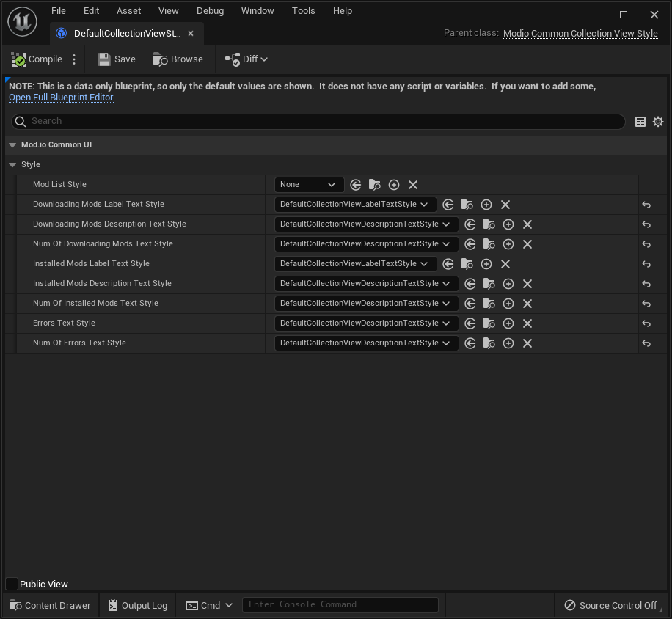The height and width of the screenshot is (619, 672).
Task: Open the View menu
Action: (x=169, y=11)
